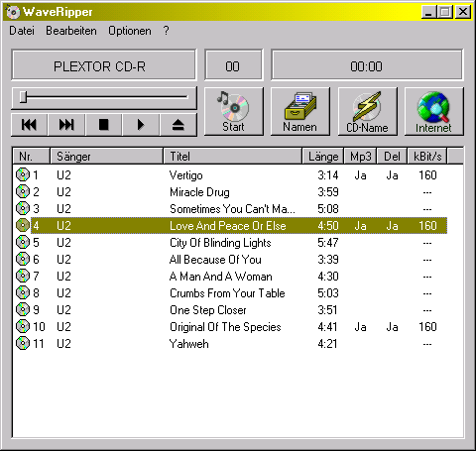Click the disc icon beside track 1
Viewport: 476px width, 451px height.
[23, 174]
